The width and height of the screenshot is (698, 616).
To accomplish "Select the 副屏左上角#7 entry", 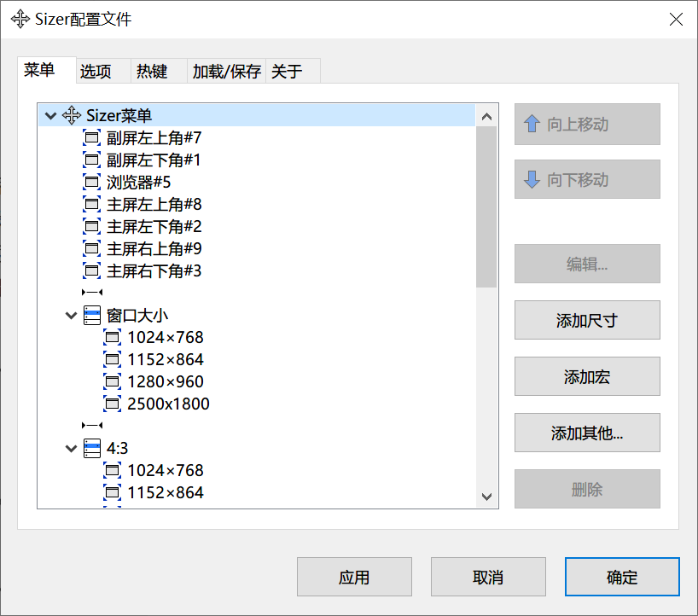I will point(154,137).
